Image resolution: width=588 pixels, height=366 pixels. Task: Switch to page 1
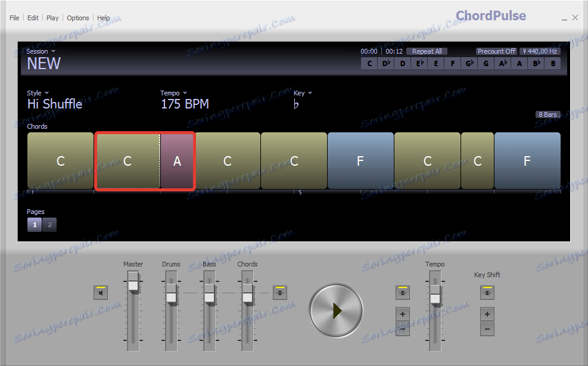[x=35, y=225]
